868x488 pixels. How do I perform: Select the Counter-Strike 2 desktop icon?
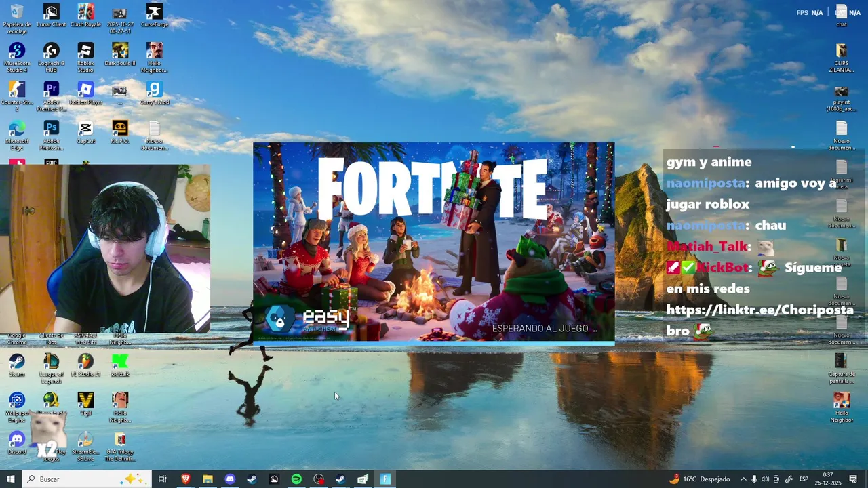17,96
